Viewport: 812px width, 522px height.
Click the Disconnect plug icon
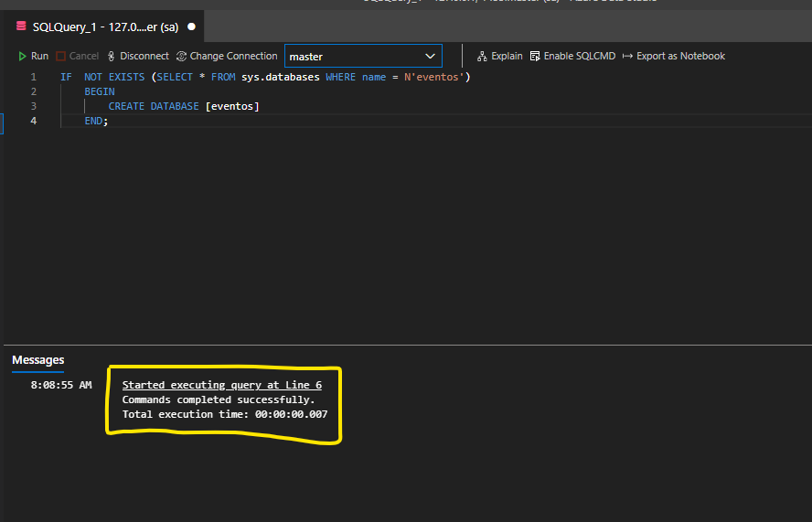point(112,56)
